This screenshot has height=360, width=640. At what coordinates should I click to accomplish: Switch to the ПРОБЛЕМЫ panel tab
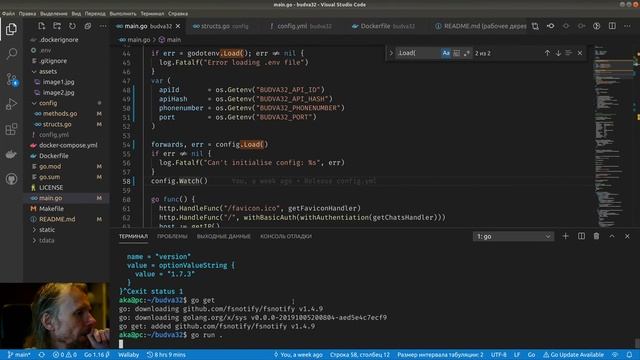pyautogui.click(x=172, y=236)
